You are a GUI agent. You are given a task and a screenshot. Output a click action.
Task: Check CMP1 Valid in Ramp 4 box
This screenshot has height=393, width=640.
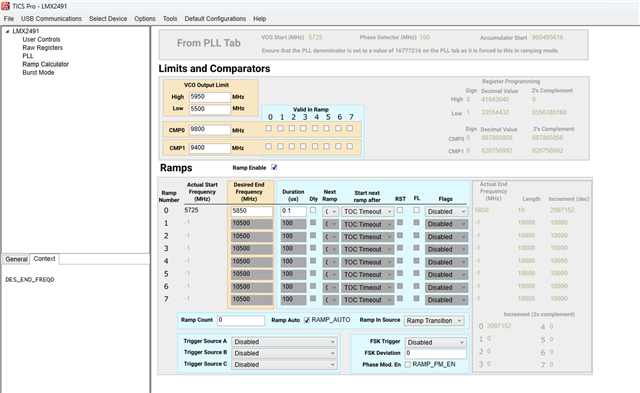(x=315, y=146)
